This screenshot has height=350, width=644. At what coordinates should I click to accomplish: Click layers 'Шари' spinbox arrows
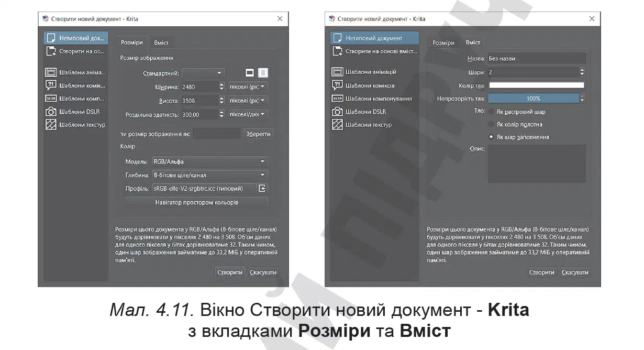click(582, 72)
